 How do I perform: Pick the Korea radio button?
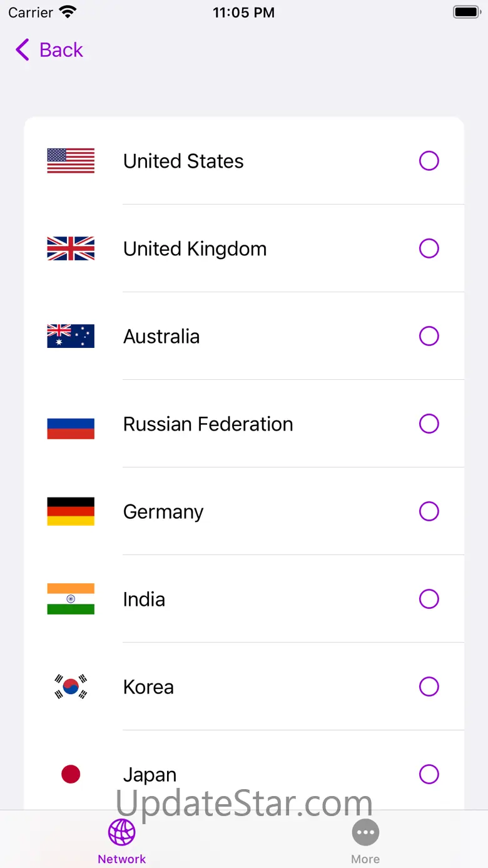429,687
